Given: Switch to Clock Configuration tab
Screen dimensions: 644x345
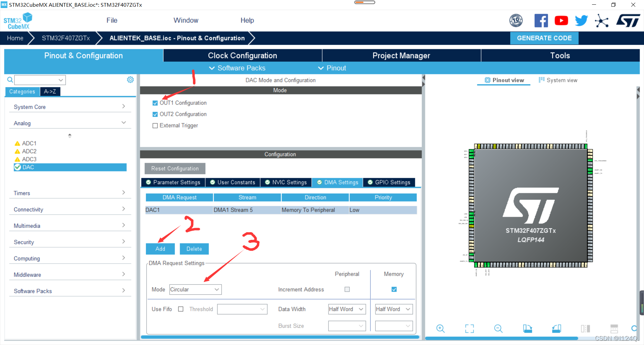Looking at the screenshot, I should click(x=243, y=56).
